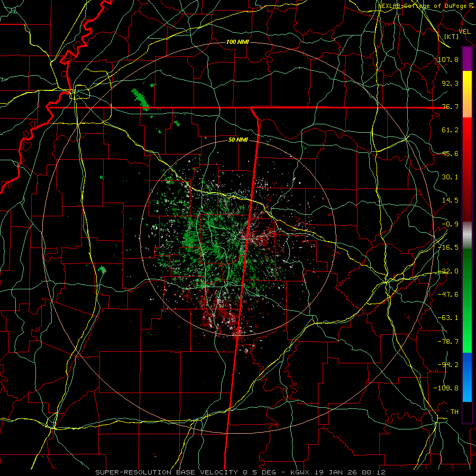
Task: Select the TH label beside color bar
Action: pyautogui.click(x=454, y=412)
